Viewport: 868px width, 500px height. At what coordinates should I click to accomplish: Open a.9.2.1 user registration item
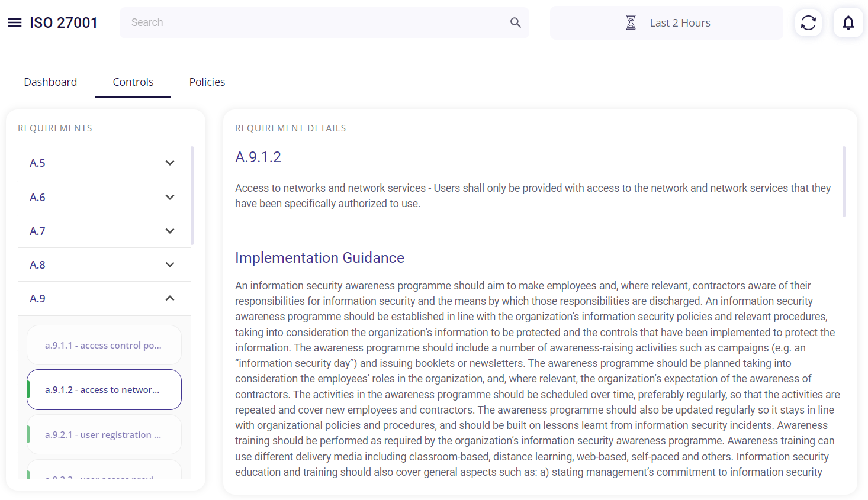click(x=104, y=434)
